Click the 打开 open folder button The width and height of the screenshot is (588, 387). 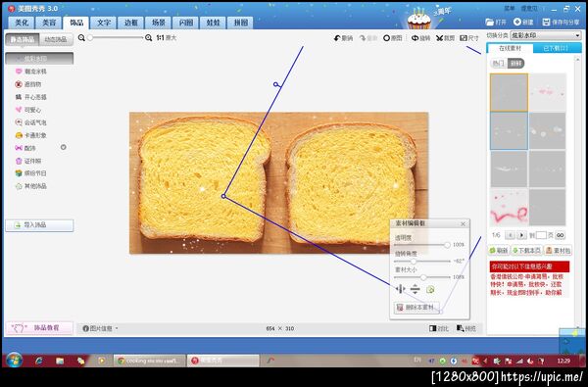click(496, 23)
